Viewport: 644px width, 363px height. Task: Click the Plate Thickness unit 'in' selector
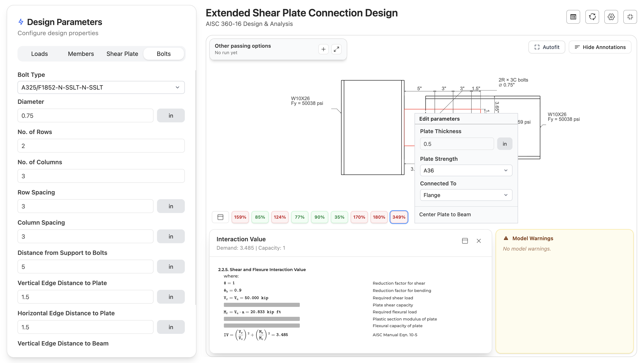[504, 144]
